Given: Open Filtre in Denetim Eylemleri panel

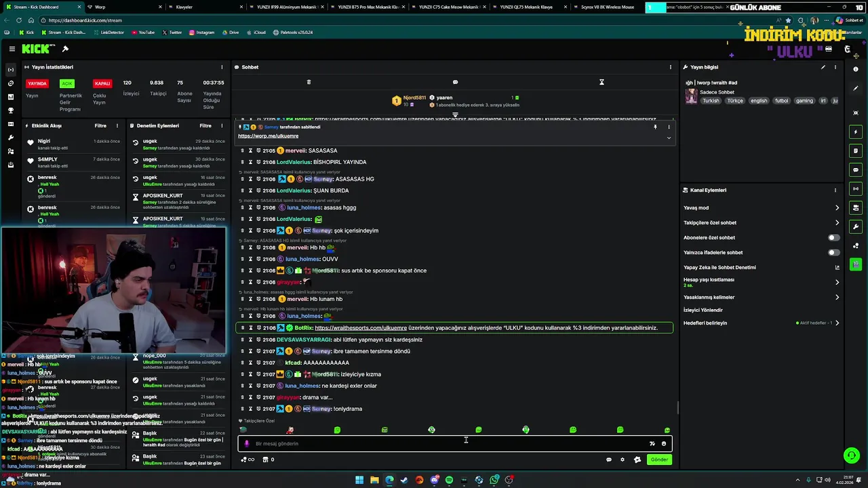Looking at the screenshot, I should pos(205,125).
